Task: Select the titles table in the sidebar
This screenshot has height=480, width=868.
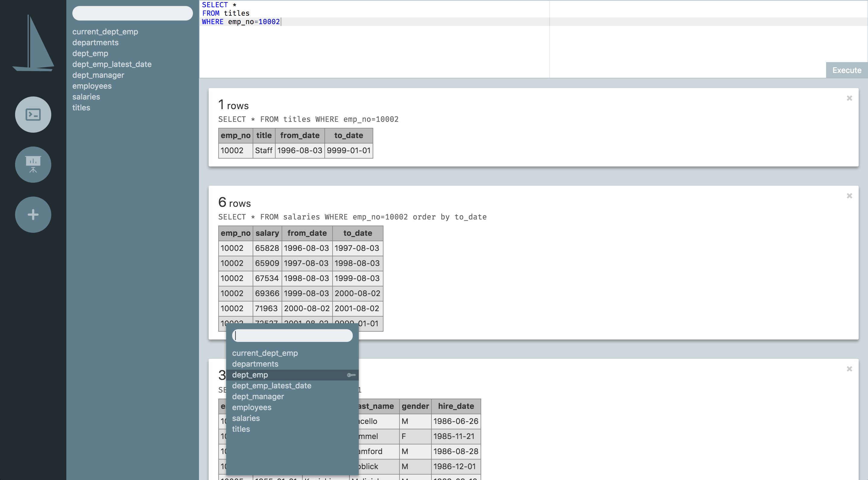Action: tap(81, 108)
